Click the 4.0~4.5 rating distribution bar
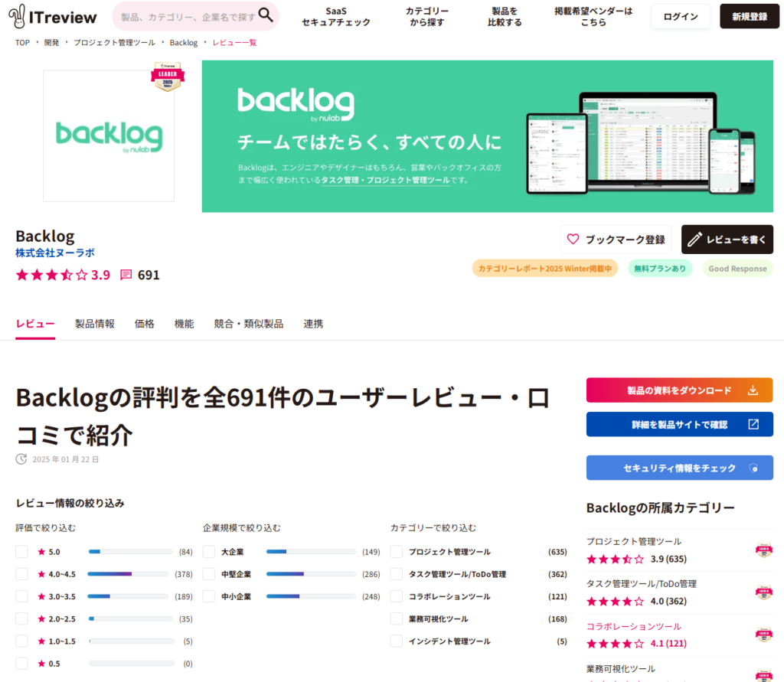 pyautogui.click(x=128, y=574)
